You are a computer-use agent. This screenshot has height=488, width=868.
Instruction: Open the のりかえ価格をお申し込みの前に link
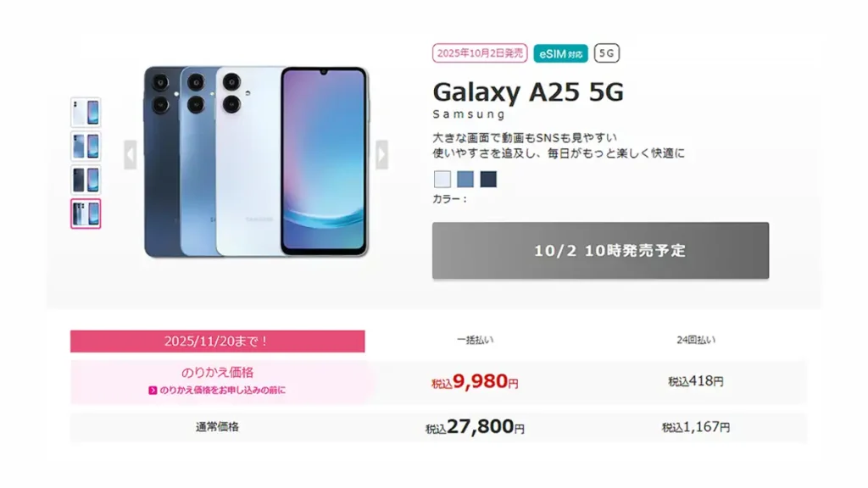223,390
